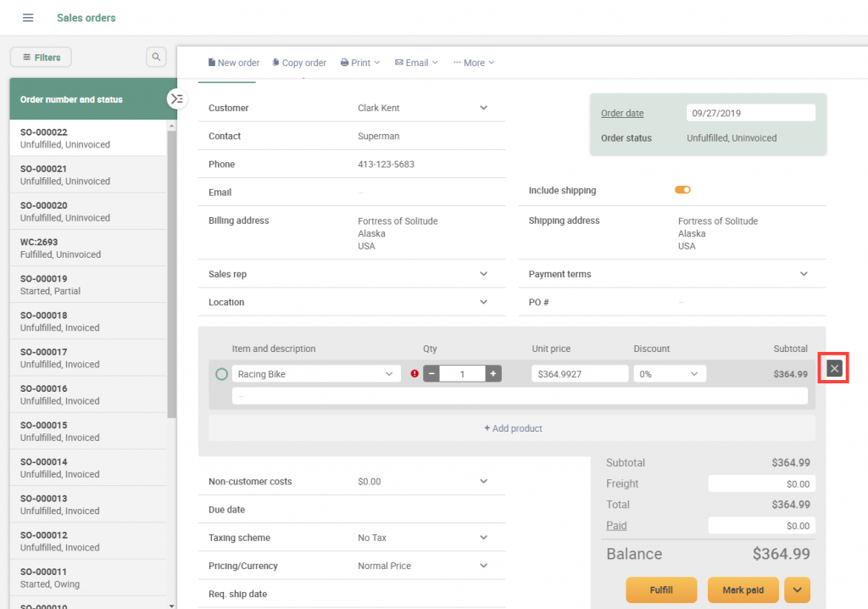Click the Email field row
Screen dimensions: 868x609
352,193
